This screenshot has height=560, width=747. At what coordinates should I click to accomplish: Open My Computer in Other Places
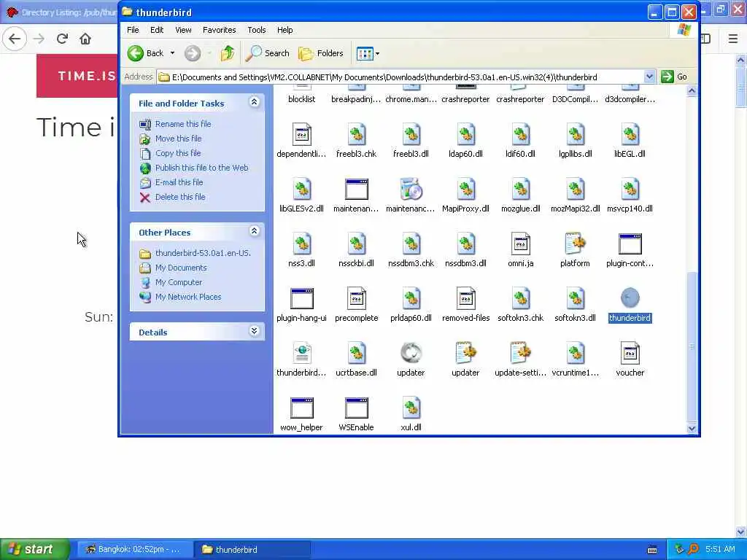pos(179,282)
